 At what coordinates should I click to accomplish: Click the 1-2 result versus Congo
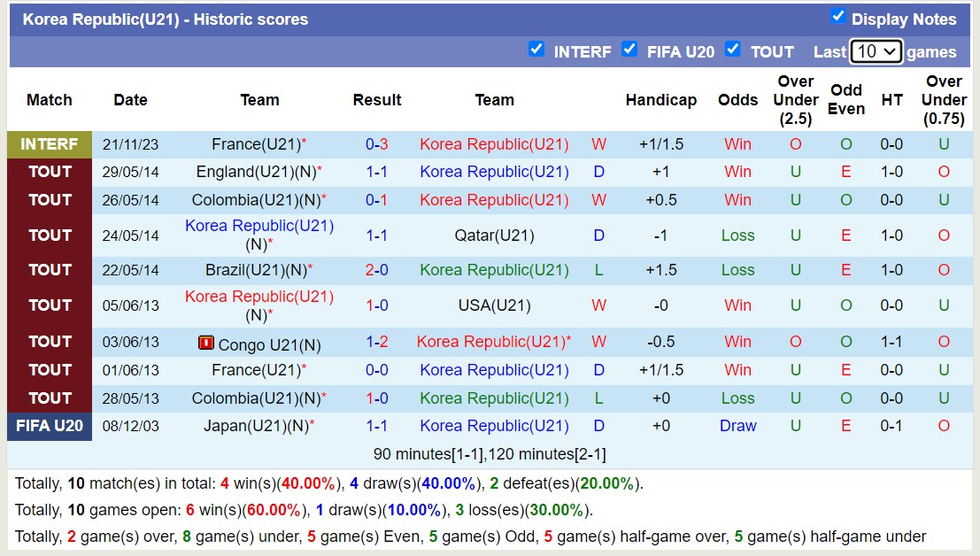pyautogui.click(x=377, y=342)
